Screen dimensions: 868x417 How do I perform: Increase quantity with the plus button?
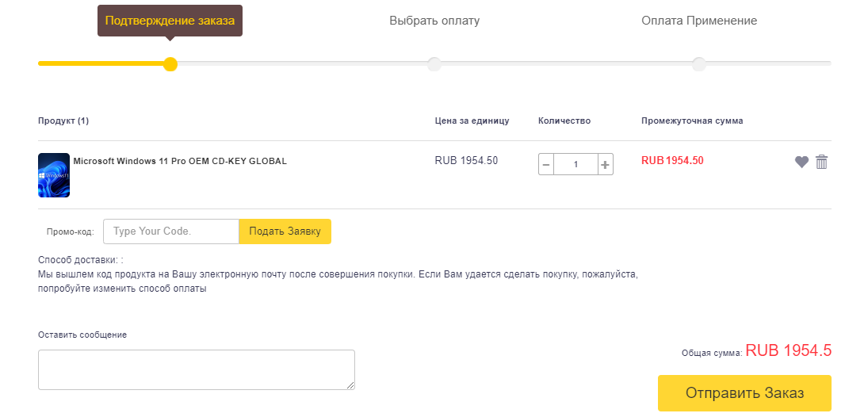tap(605, 165)
